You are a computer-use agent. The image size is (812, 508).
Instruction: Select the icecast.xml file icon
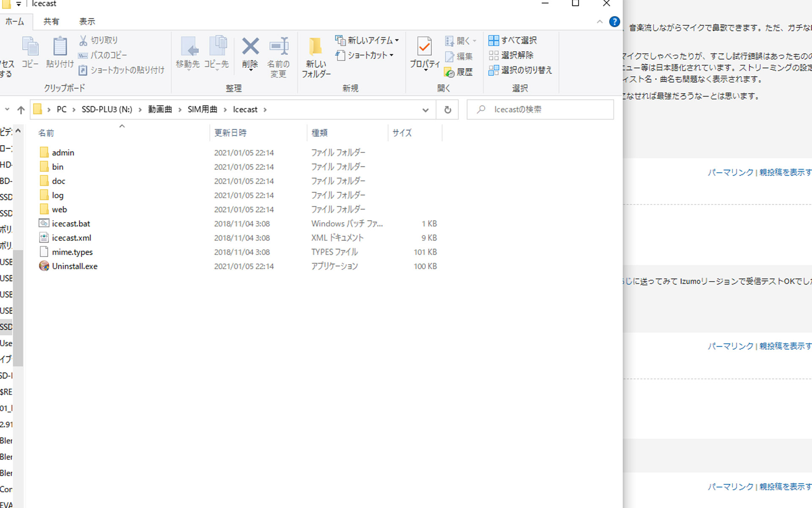click(x=44, y=237)
